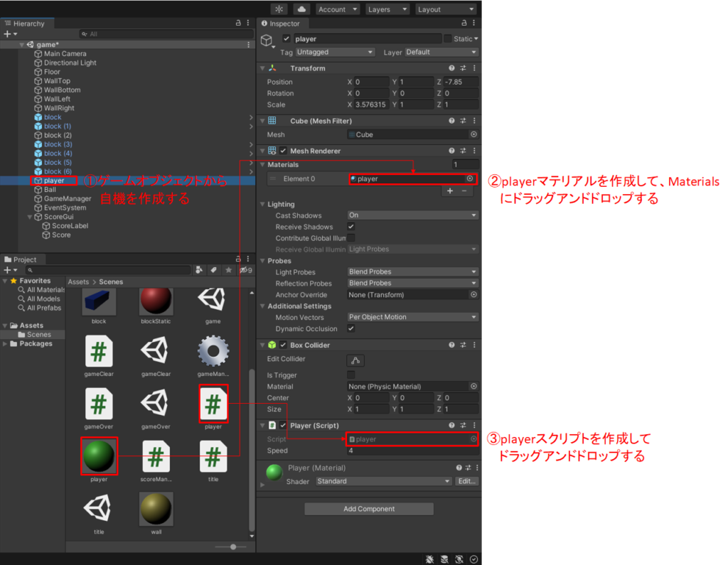
Task: Select the green player material asset
Action: click(99, 456)
